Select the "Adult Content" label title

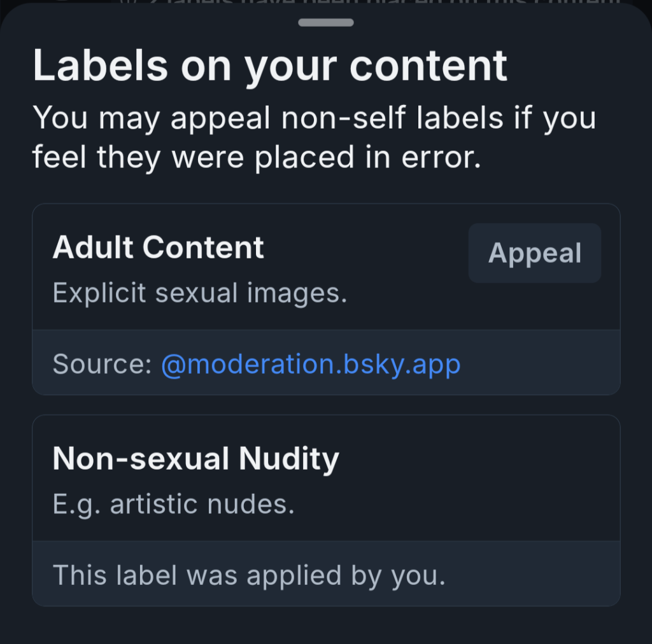click(158, 248)
